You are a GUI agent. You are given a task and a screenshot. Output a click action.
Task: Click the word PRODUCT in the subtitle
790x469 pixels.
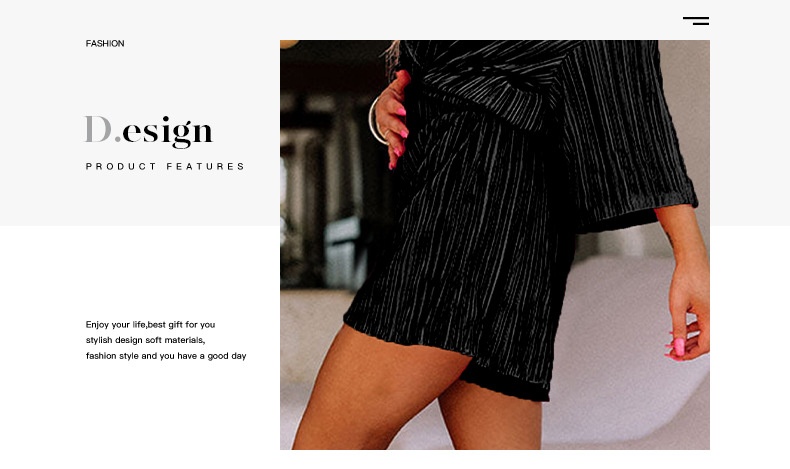tap(121, 166)
